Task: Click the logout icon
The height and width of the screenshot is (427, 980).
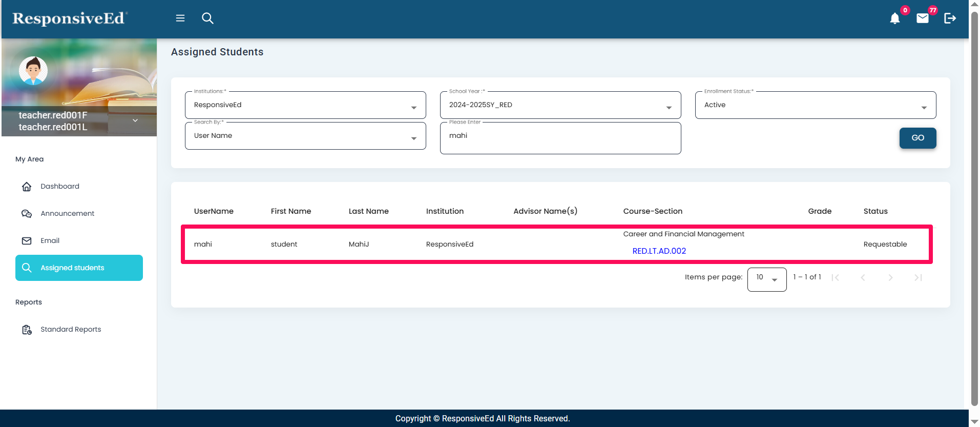Action: (x=950, y=18)
